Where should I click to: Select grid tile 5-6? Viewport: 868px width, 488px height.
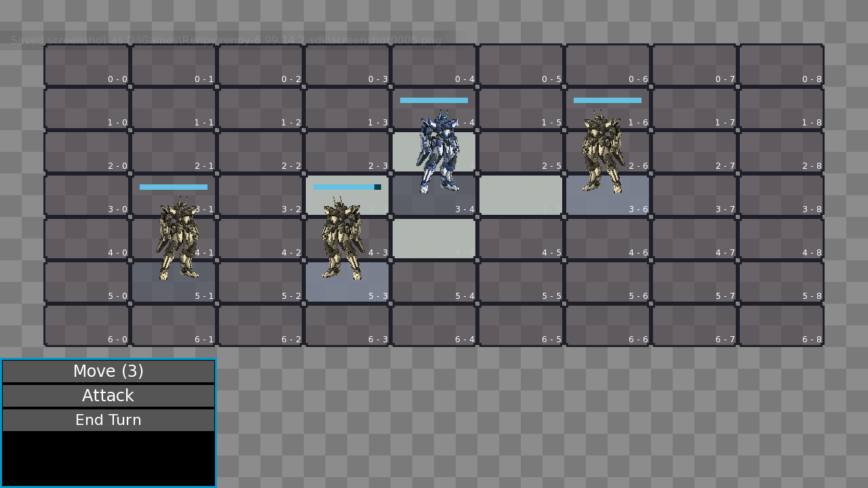608,282
